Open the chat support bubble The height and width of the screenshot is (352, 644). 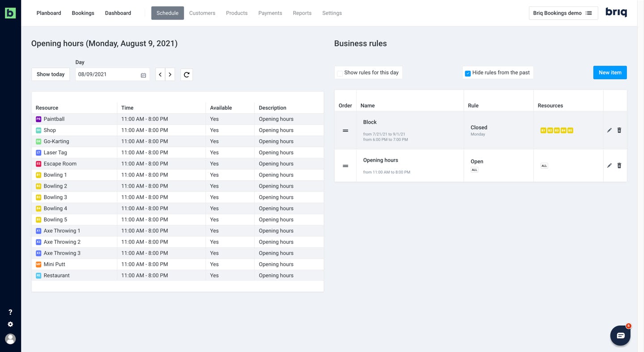coord(620,335)
